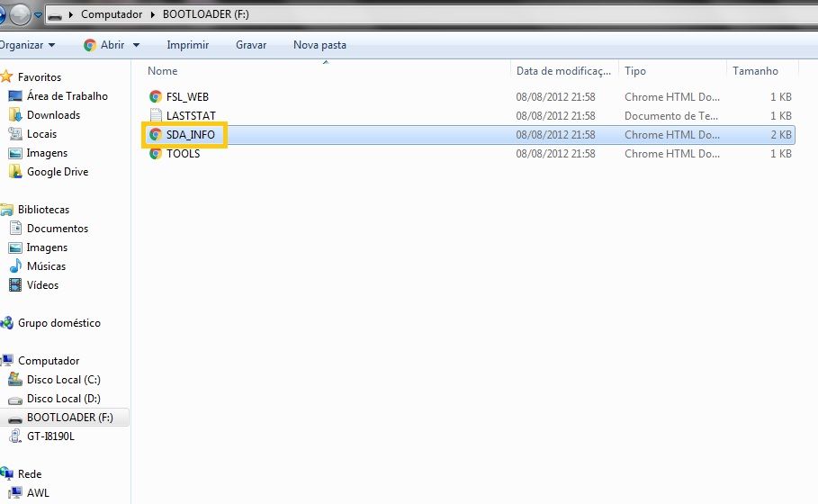The image size is (818, 504).
Task: Click the Bibliotecas library icon
Action: point(6,209)
